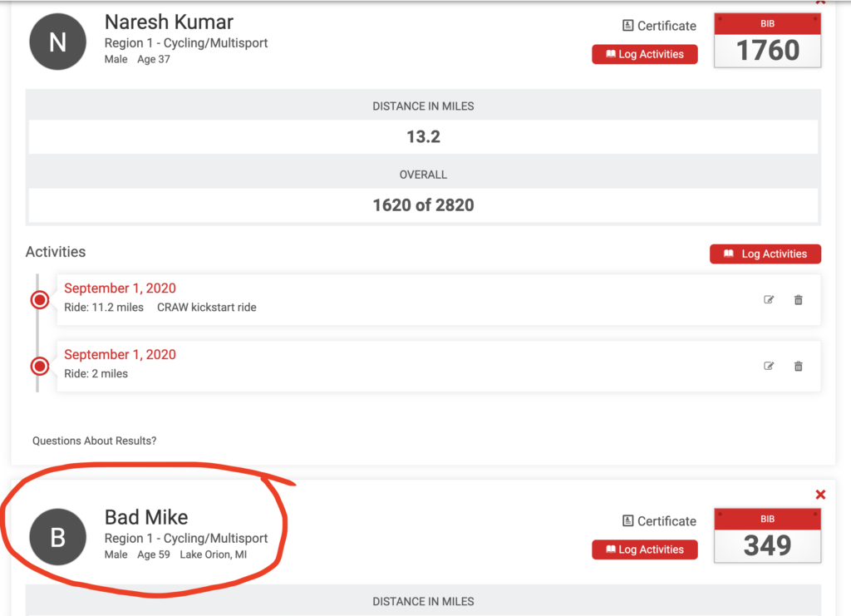Click Bad Mike's Region 1 - Cycling/Multisport text
This screenshot has width=851, height=616.
click(186, 538)
